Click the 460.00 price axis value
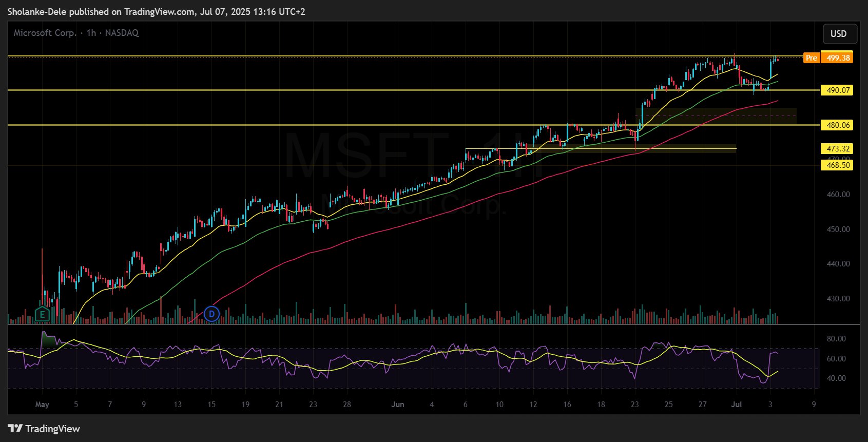This screenshot has height=442, width=868. pos(838,195)
